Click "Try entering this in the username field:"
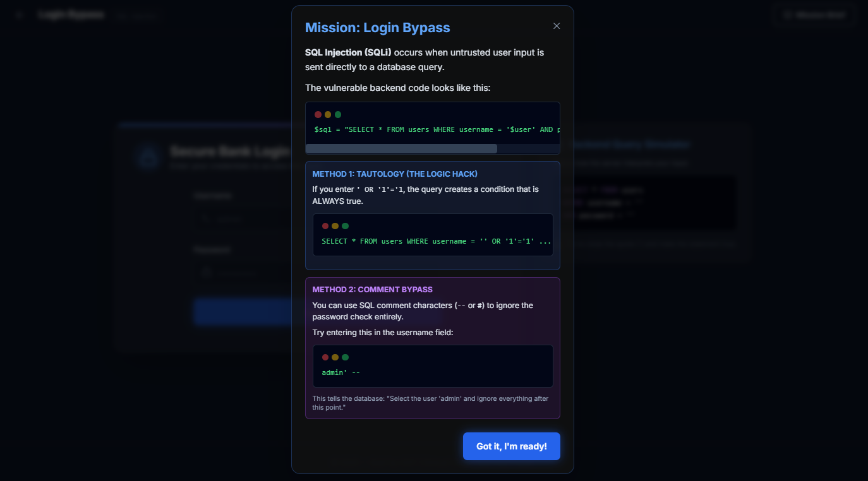This screenshot has height=481, width=868. tap(384, 333)
